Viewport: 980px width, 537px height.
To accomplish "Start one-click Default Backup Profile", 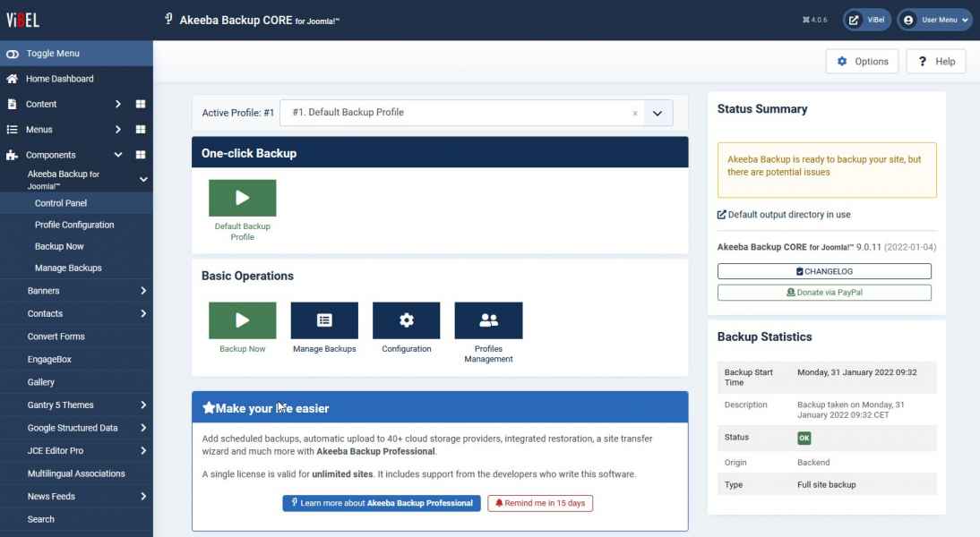I will coord(243,198).
